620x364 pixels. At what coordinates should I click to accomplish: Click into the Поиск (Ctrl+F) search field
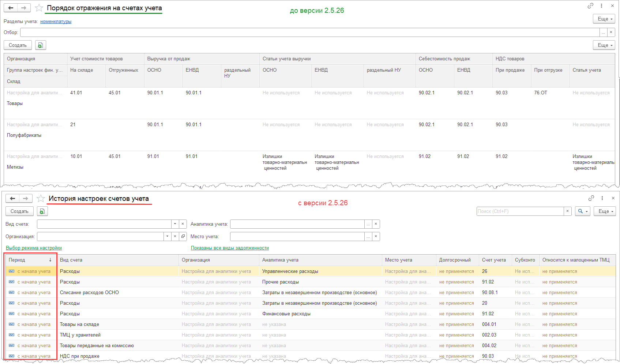pyautogui.click(x=520, y=211)
